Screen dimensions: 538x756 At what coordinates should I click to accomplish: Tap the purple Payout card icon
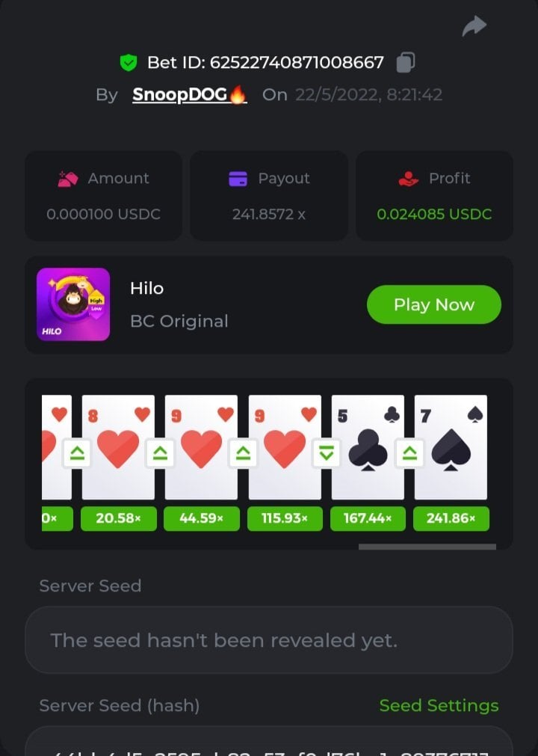pyautogui.click(x=238, y=179)
